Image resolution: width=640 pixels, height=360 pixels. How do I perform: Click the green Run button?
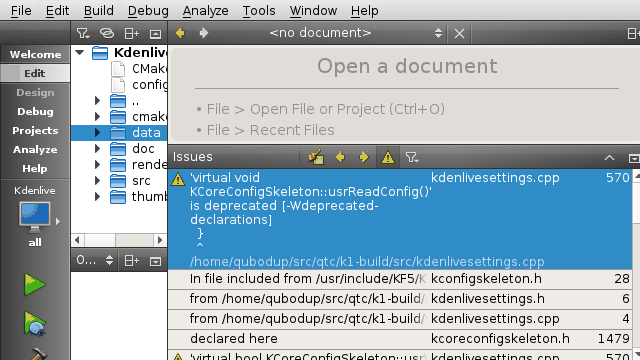(35, 284)
